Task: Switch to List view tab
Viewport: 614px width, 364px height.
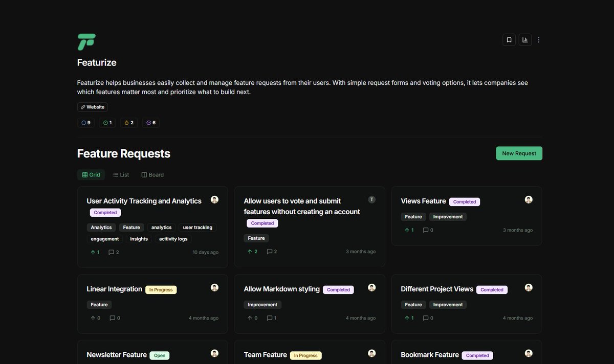Action: (x=121, y=175)
